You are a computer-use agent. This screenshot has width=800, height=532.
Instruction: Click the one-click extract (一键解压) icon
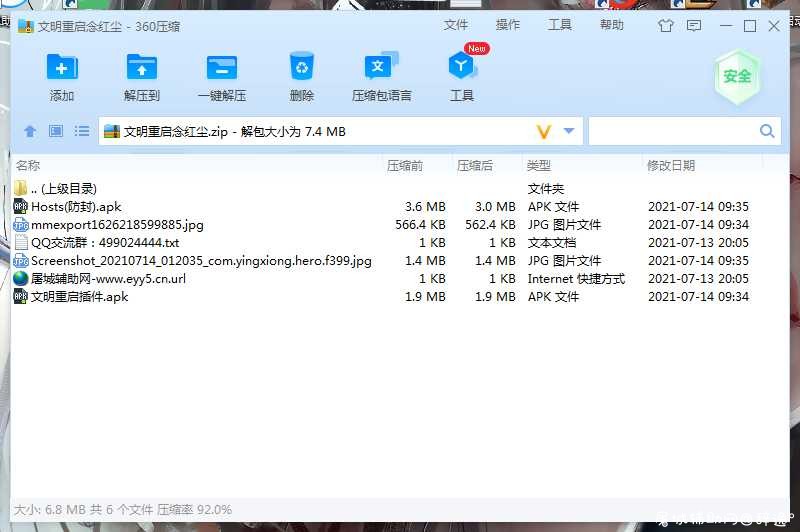221,67
